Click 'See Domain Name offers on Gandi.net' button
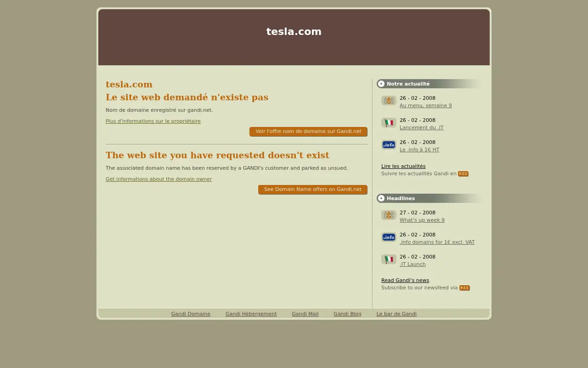The height and width of the screenshot is (368, 588). 313,190
